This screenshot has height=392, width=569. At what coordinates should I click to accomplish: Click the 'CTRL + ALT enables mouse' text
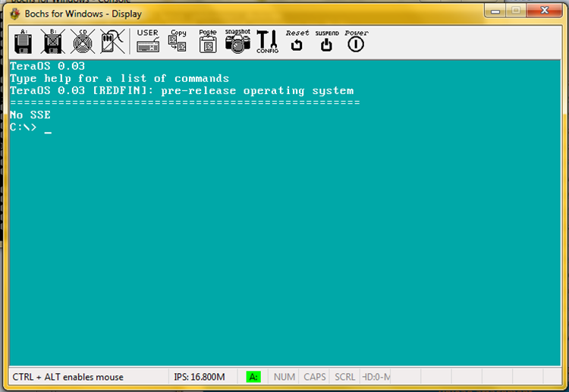pos(68,377)
